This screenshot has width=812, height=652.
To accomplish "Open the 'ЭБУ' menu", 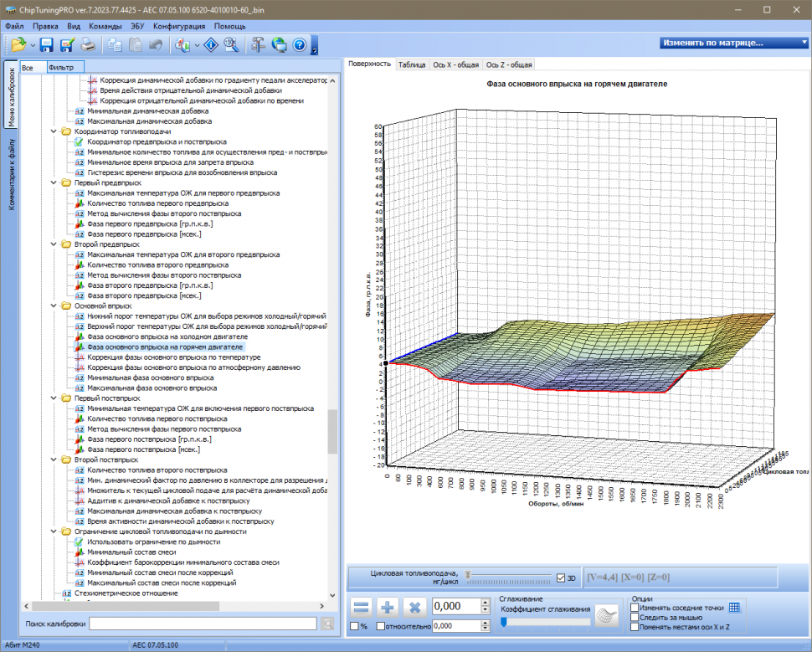I will [139, 26].
